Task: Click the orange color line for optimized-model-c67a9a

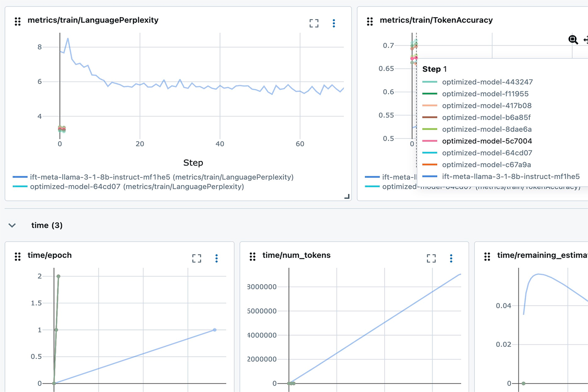Action: click(429, 165)
